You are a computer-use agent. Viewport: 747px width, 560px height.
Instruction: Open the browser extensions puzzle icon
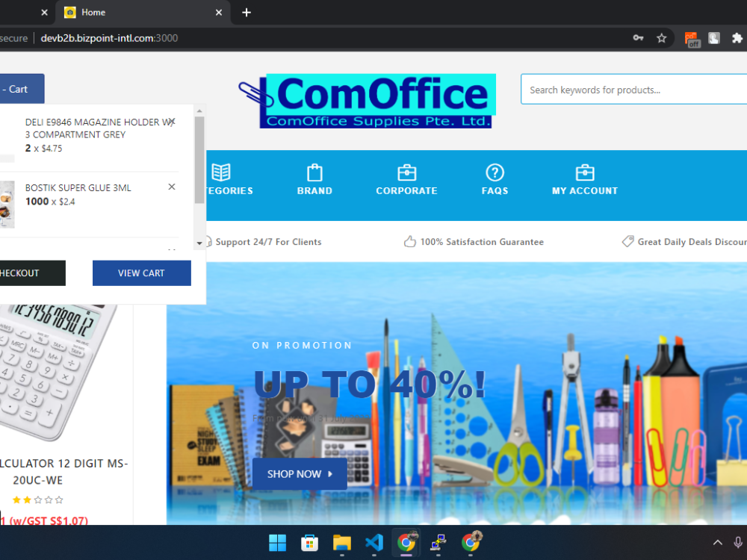tap(737, 38)
